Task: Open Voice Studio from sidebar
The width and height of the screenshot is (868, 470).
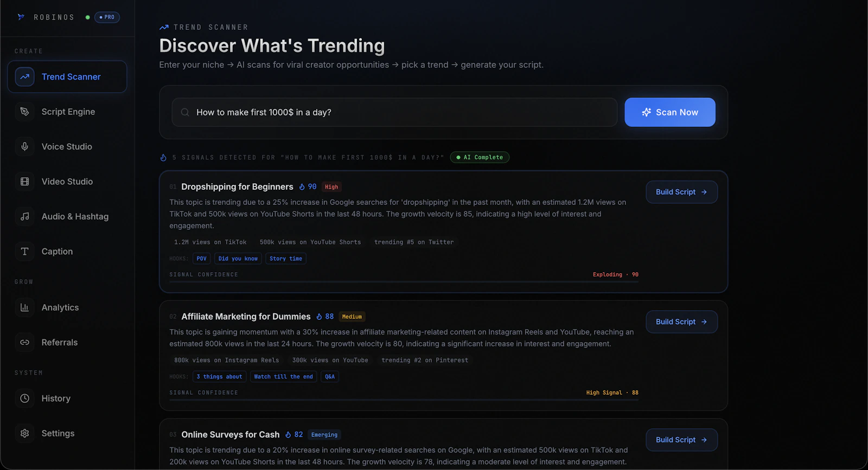Action: pos(67,147)
